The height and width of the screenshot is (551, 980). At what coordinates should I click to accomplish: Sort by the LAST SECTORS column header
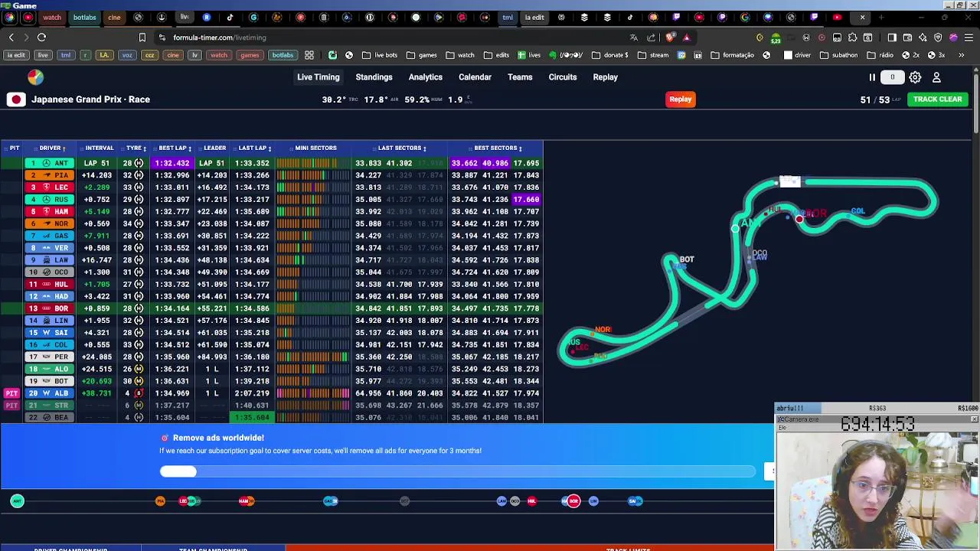tap(401, 148)
